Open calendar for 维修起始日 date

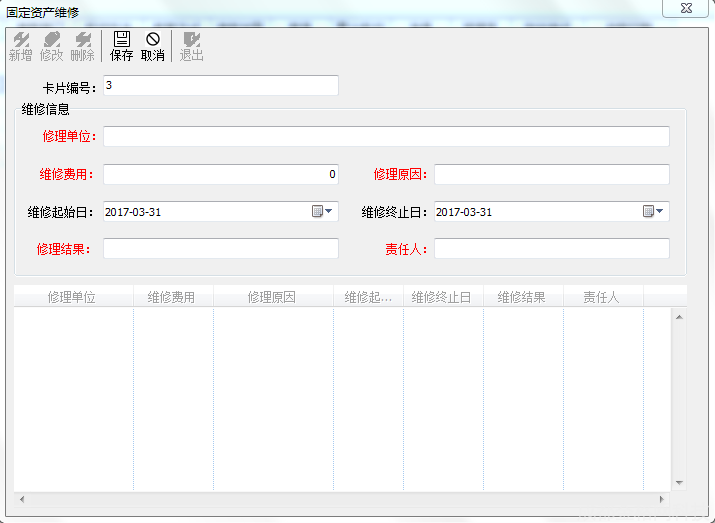[323, 211]
